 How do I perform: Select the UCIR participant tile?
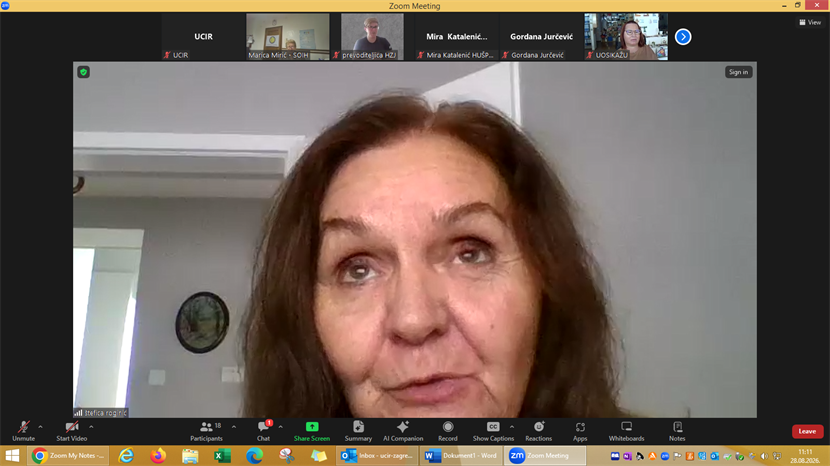(x=203, y=37)
